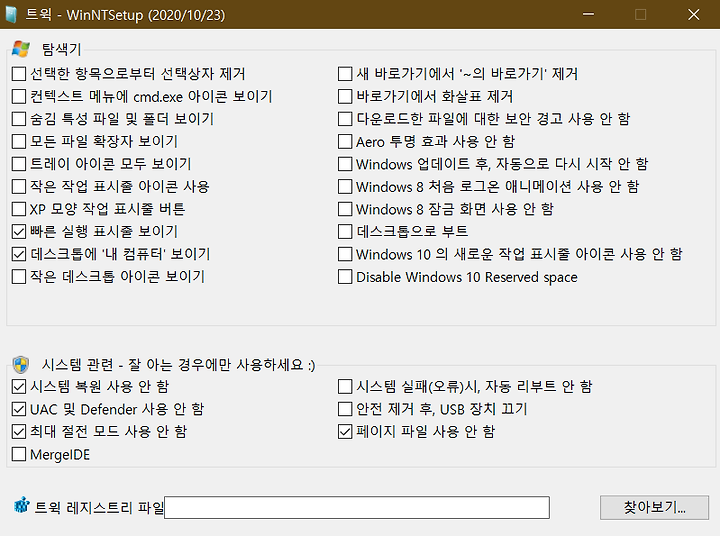Screen dimensions: 720x536
Task: Click the security shield icon beside 시스템 관련
Action: [21, 365]
